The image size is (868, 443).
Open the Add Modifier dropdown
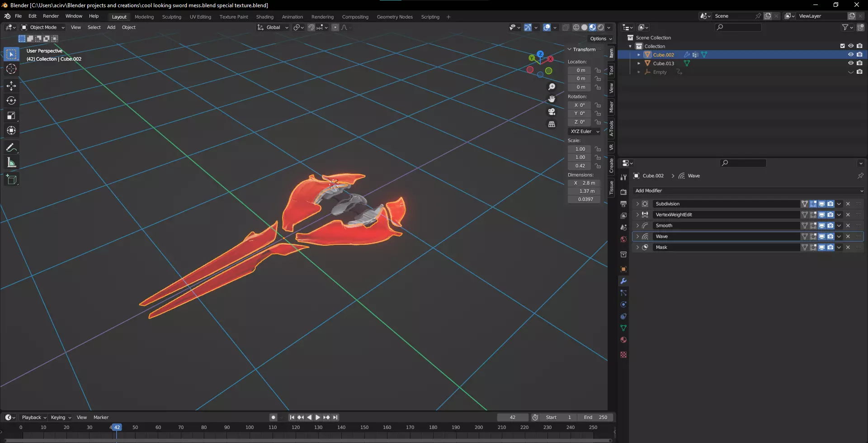click(x=748, y=191)
